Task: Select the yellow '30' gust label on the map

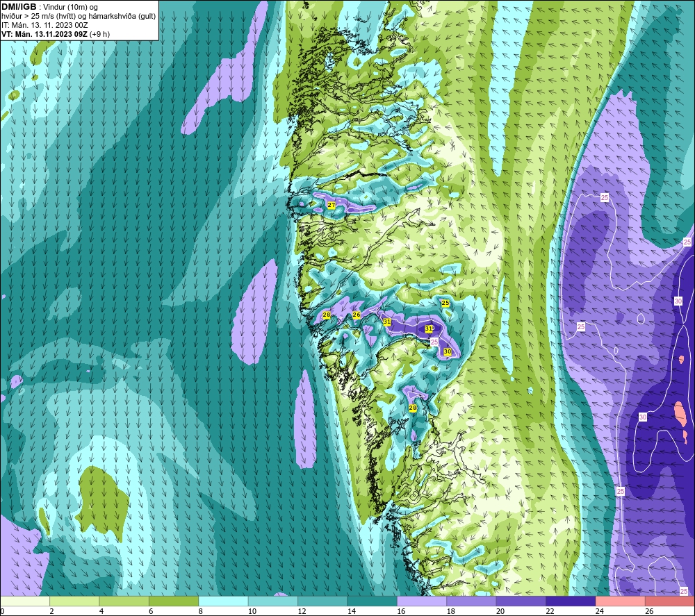Action: pyautogui.click(x=448, y=351)
